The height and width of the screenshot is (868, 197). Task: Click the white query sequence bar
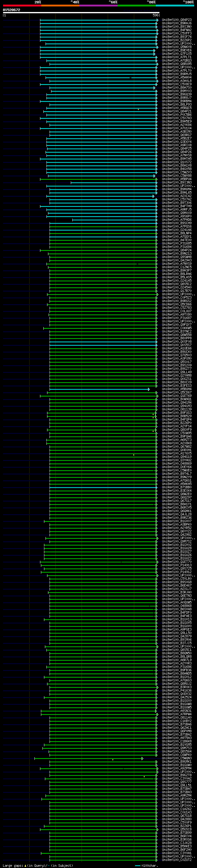click(x=81, y=12)
